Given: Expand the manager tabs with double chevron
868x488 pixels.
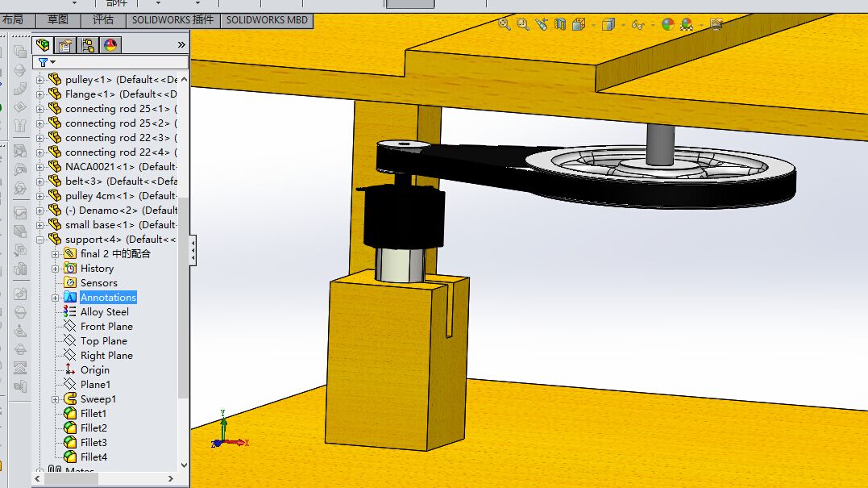Looking at the screenshot, I should pos(181,45).
